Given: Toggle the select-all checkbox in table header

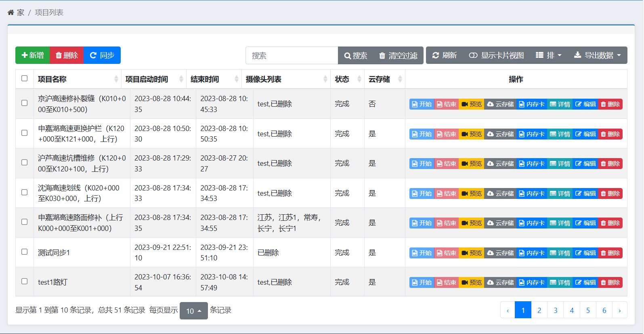Looking at the screenshot, I should (25, 78).
